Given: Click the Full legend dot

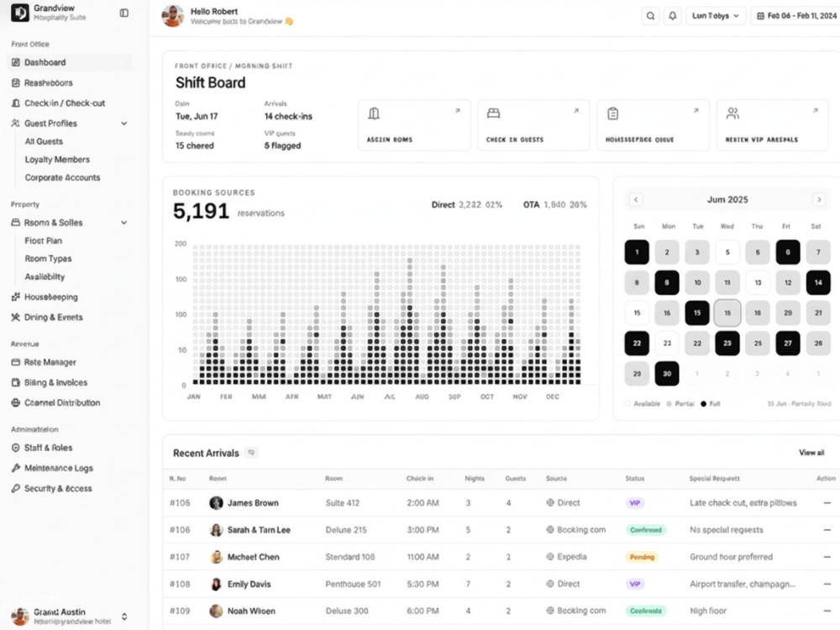Looking at the screenshot, I should pyautogui.click(x=703, y=404).
